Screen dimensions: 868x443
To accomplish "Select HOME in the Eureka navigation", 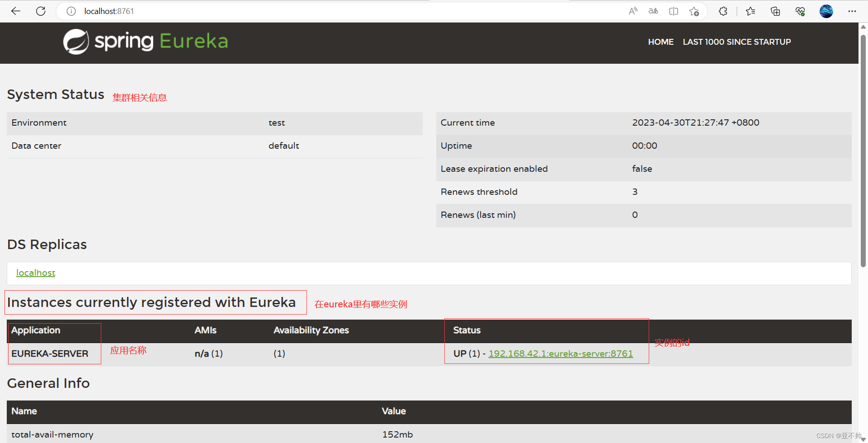I will (x=660, y=42).
